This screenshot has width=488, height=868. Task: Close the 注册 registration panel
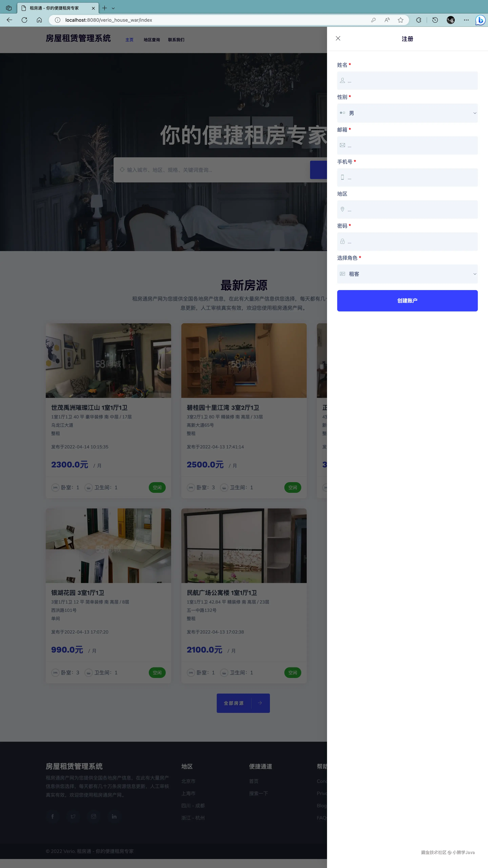point(338,38)
